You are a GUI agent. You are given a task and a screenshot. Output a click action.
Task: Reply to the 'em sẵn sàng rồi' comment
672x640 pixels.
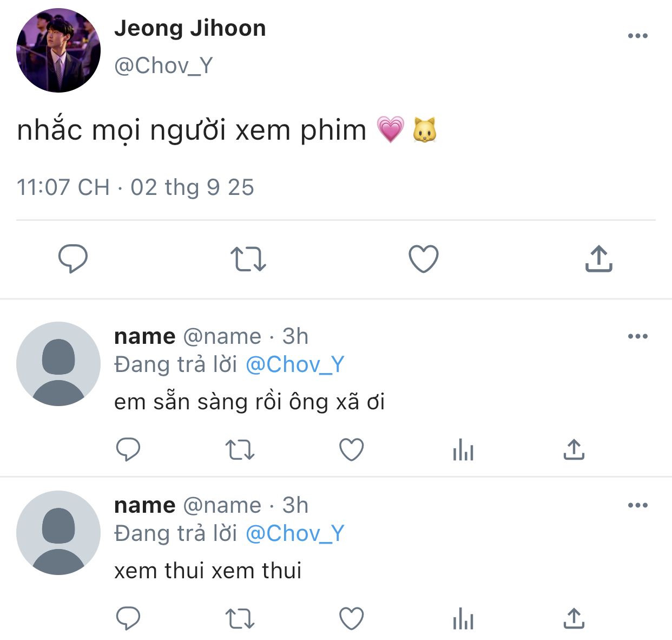[x=128, y=449]
